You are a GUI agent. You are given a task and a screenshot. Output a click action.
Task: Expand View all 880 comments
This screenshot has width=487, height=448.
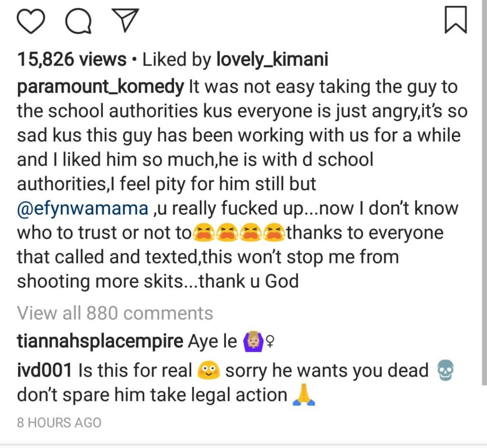(115, 313)
